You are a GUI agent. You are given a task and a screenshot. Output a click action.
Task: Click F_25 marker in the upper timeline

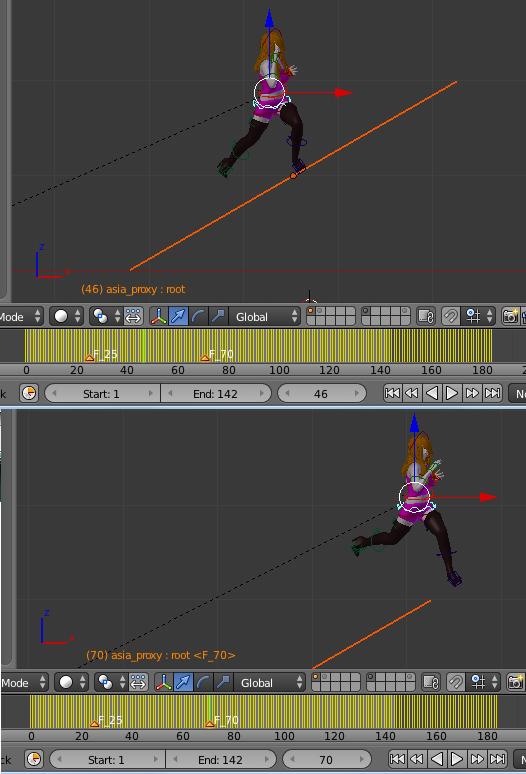pyautogui.click(x=89, y=357)
